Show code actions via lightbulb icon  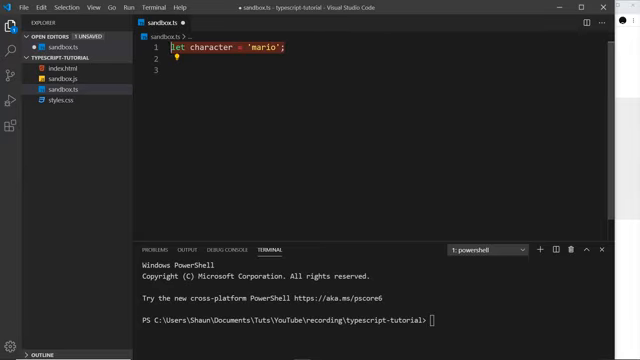tap(177, 57)
